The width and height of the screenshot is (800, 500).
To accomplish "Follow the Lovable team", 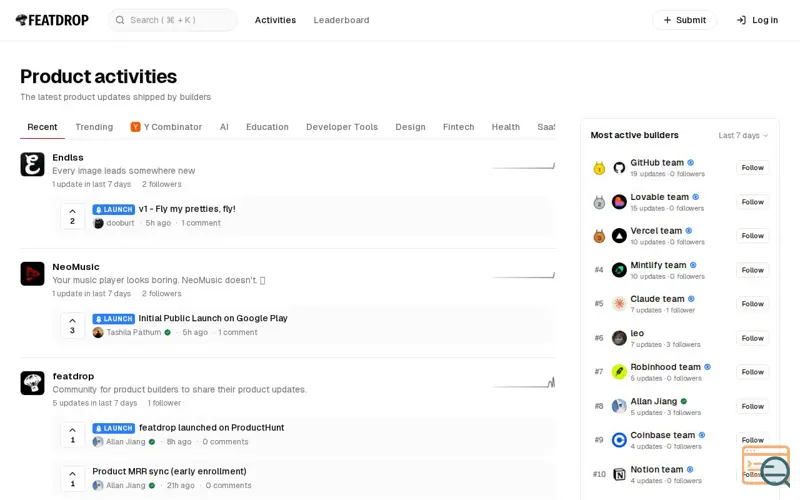I will point(753,202).
